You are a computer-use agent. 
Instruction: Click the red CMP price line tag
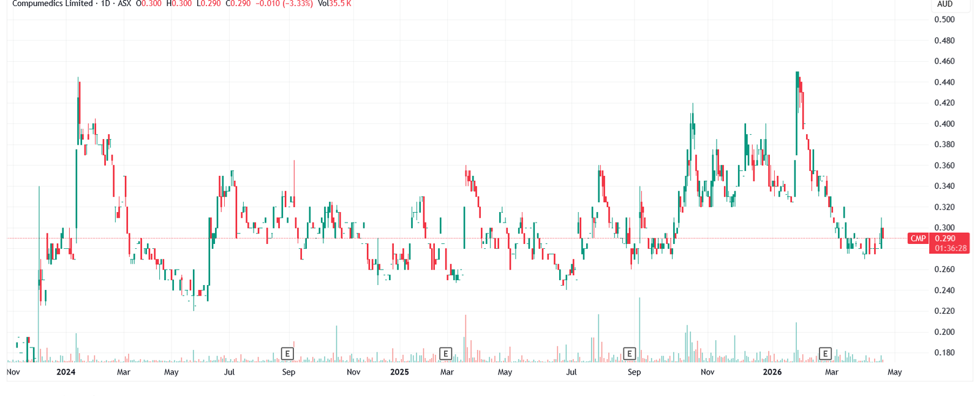click(x=918, y=238)
